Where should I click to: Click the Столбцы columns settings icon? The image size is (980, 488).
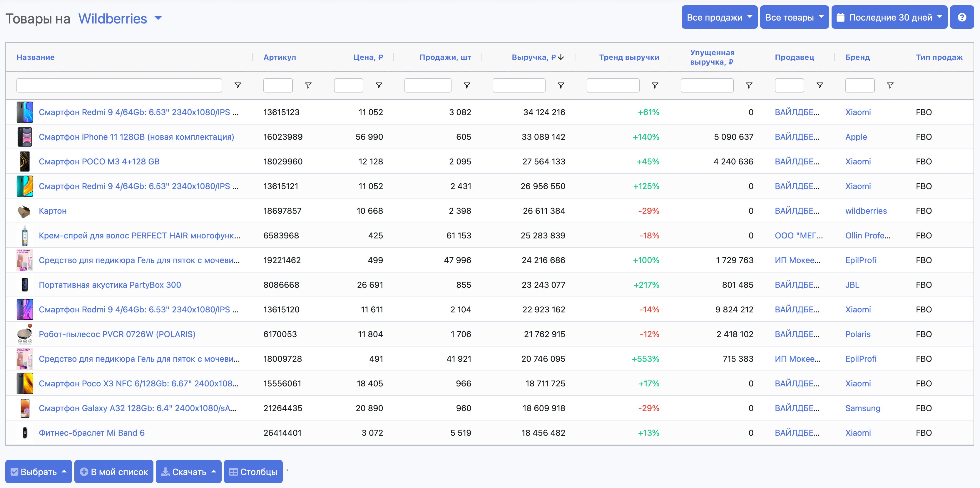click(x=235, y=472)
